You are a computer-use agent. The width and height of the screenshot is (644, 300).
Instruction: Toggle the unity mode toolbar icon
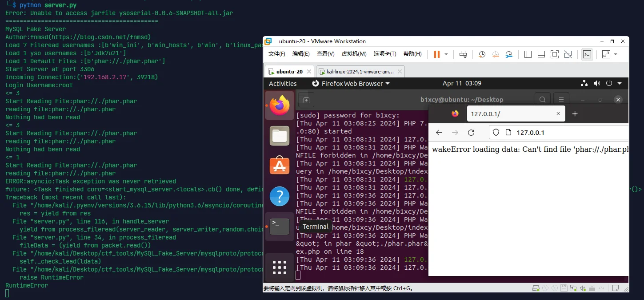[x=568, y=54]
